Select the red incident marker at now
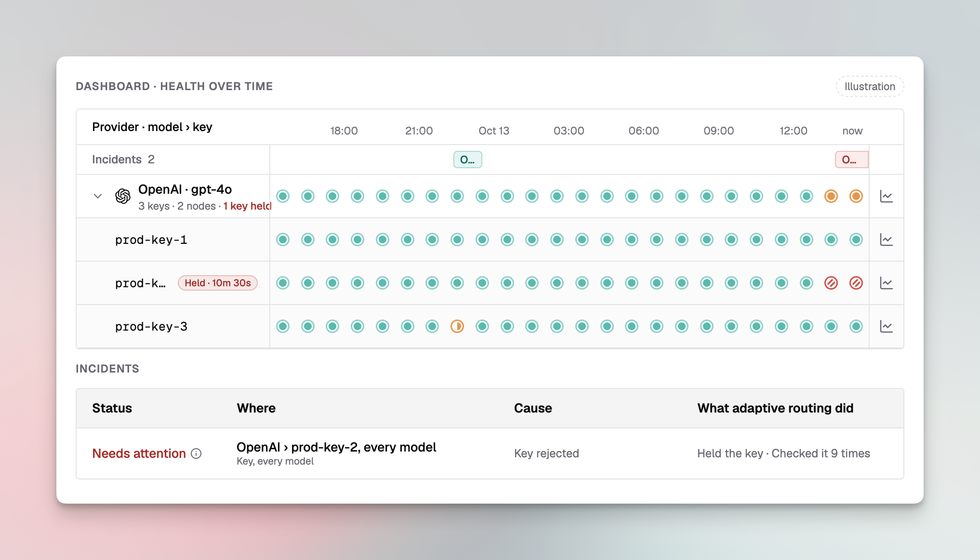This screenshot has height=560, width=980. tap(851, 160)
